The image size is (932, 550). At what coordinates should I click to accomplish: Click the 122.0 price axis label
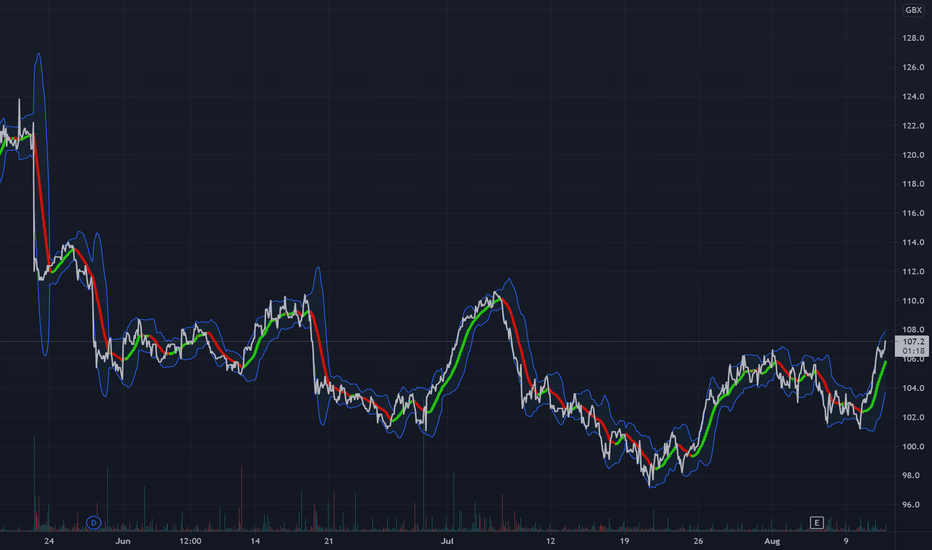tap(913, 125)
